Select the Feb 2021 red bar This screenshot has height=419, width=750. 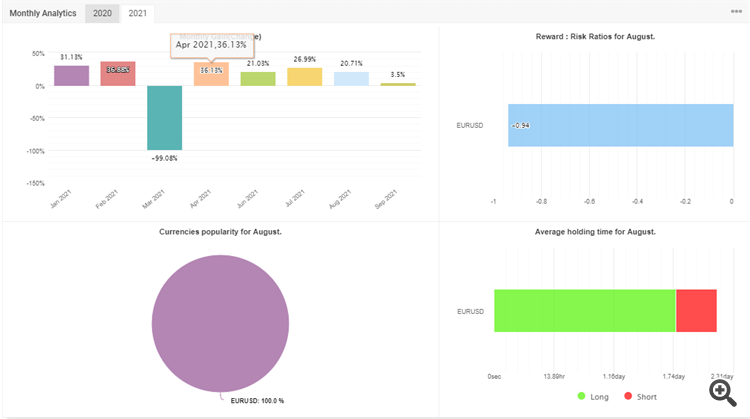click(118, 74)
